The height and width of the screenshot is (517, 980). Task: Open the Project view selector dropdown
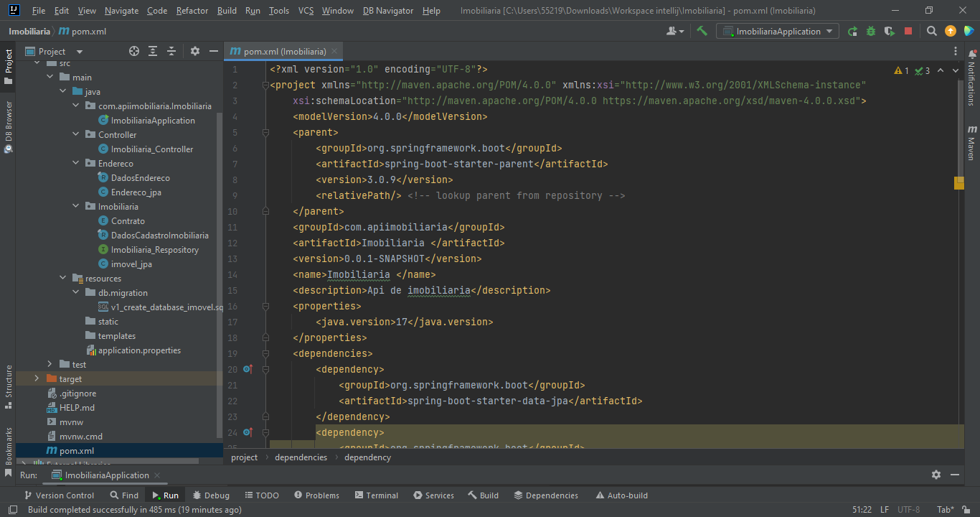tap(54, 51)
